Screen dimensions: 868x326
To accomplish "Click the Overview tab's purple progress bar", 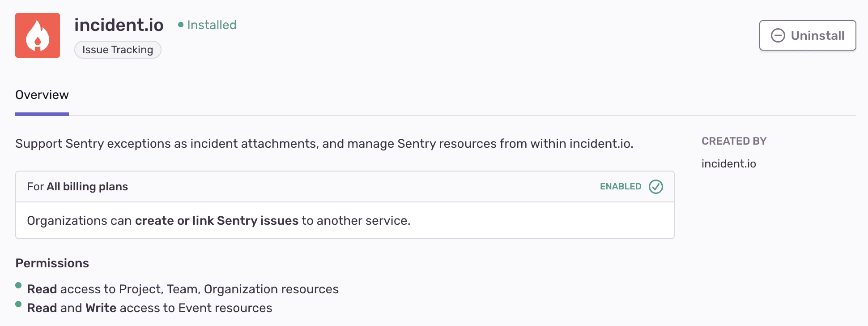I will [x=42, y=115].
